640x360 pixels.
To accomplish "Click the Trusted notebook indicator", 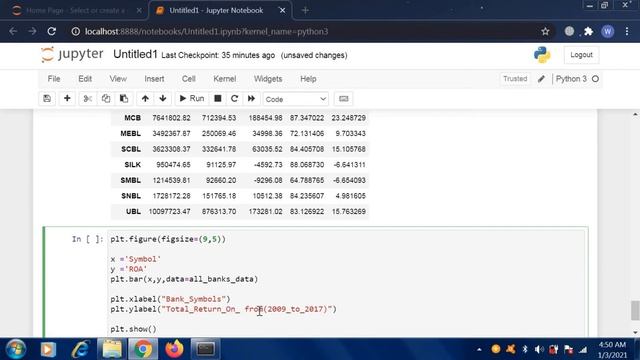I will 515,79.
